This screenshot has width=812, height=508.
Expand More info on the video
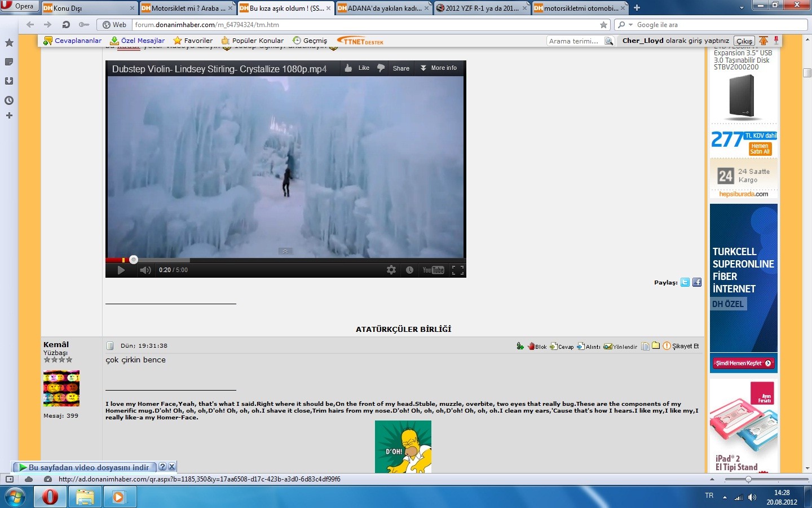point(439,68)
